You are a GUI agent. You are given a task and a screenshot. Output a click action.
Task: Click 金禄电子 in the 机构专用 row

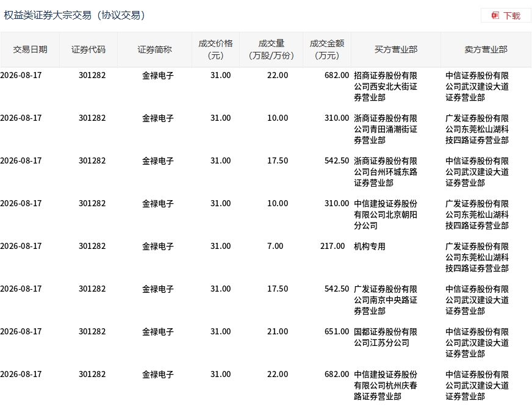pyautogui.click(x=158, y=246)
